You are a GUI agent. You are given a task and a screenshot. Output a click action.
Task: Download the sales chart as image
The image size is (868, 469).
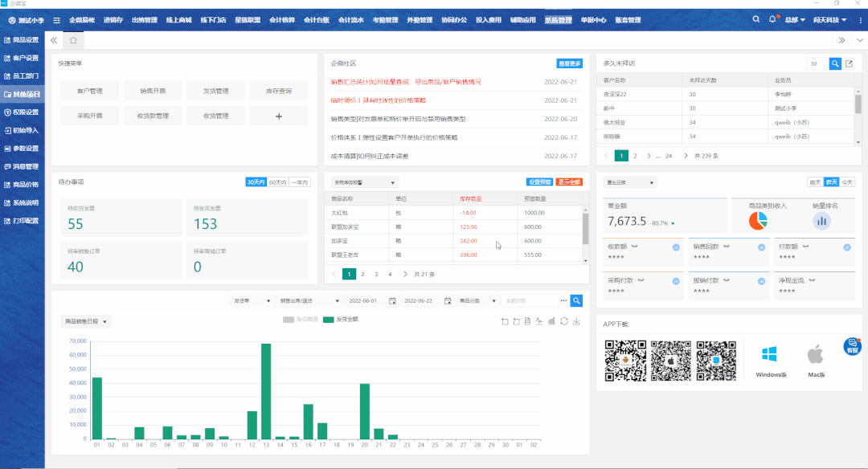click(x=576, y=321)
